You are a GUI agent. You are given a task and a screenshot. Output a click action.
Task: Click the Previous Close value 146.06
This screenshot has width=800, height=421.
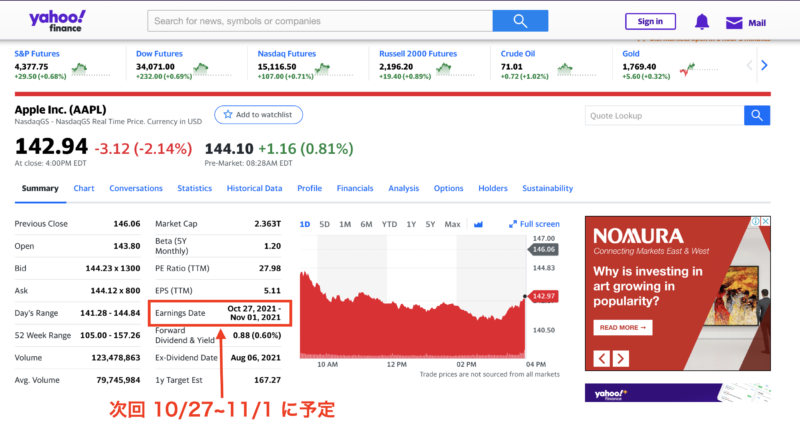(x=127, y=224)
